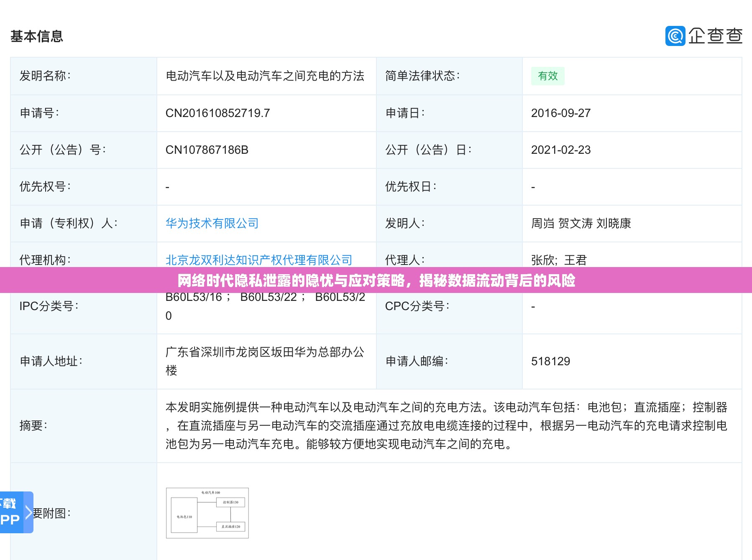This screenshot has width=752, height=560.
Task: Click inventor names 周岩 贺文涛 刘晓康
Action: click(x=581, y=223)
